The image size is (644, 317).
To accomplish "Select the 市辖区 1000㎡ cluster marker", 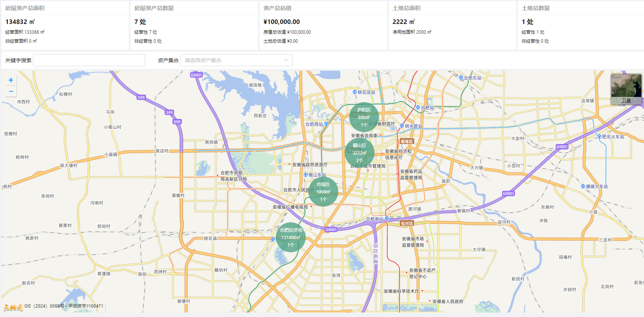I will tap(323, 192).
